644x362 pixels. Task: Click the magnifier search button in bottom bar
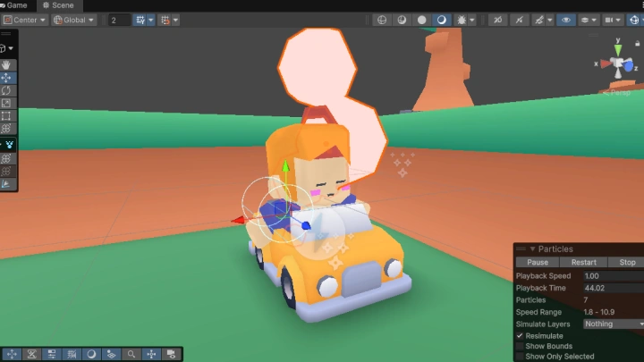click(x=131, y=354)
